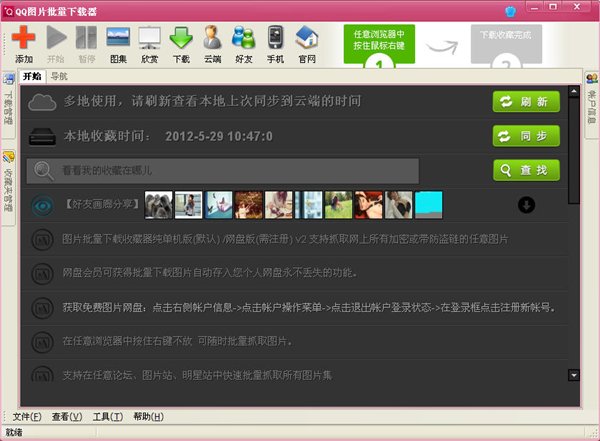Screen dimensions: 600x441
Task: Click the QQ app icon in title bar
Action: (x=8, y=11)
